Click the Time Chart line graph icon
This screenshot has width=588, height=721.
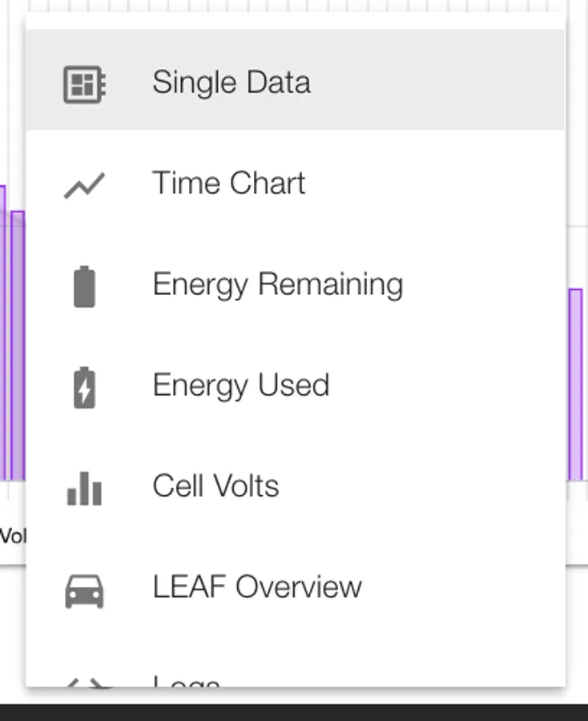click(x=84, y=185)
